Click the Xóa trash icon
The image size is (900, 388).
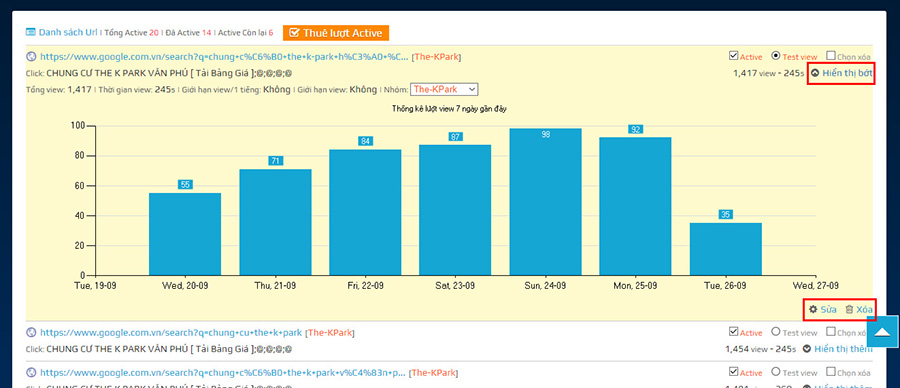tap(849, 309)
